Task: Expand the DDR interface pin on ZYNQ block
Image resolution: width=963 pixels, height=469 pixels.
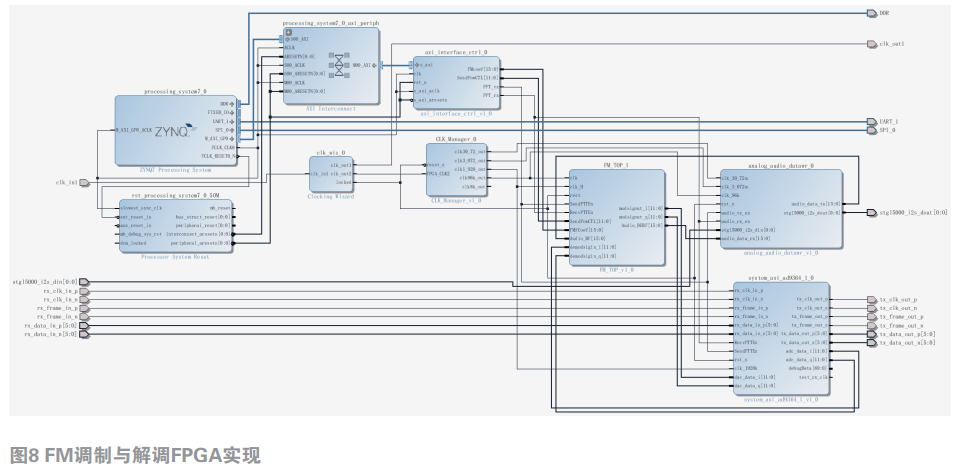Action: pyautogui.click(x=233, y=104)
